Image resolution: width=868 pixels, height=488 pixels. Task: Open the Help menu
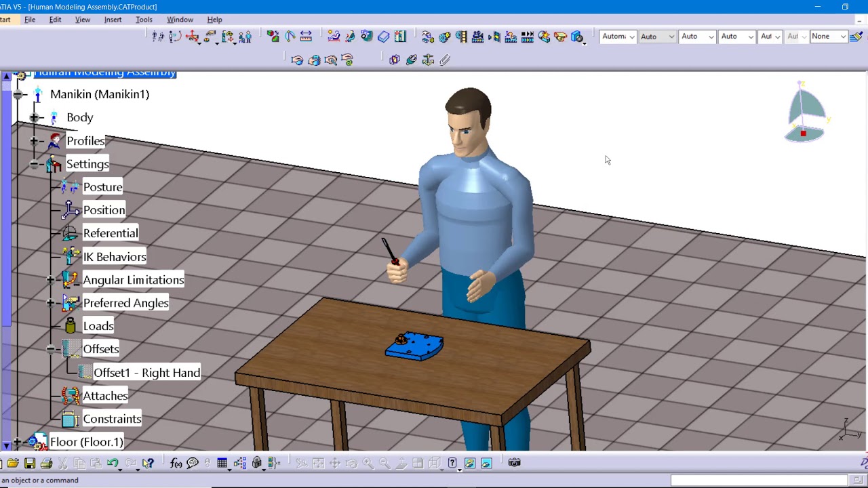(215, 20)
